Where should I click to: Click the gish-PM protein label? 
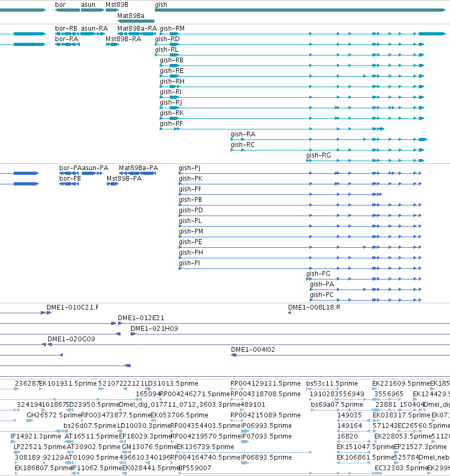pyautogui.click(x=191, y=231)
